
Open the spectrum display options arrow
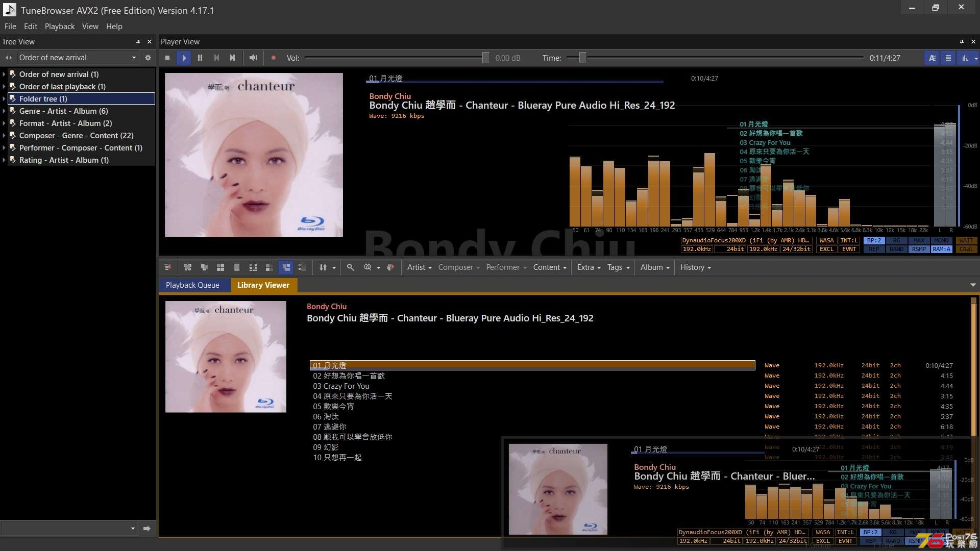coord(976,58)
